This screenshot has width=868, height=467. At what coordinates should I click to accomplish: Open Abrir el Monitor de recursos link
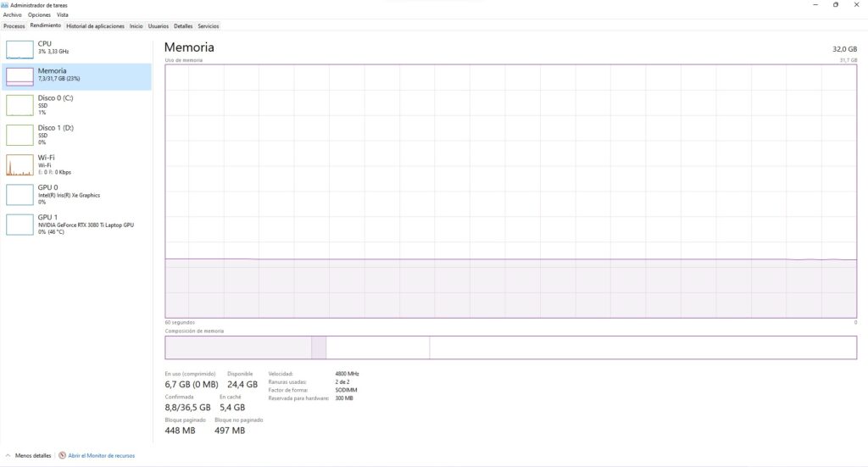click(x=102, y=455)
